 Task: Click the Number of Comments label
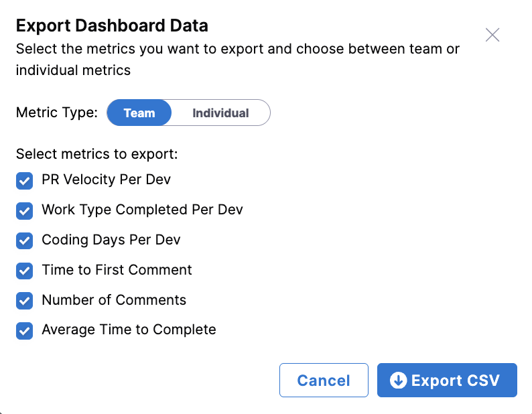(x=114, y=299)
